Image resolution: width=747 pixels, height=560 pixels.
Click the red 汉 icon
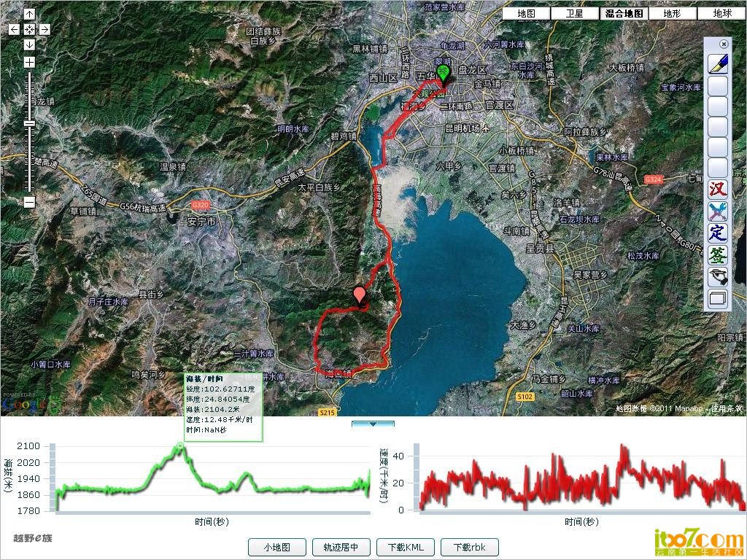pyautogui.click(x=718, y=189)
